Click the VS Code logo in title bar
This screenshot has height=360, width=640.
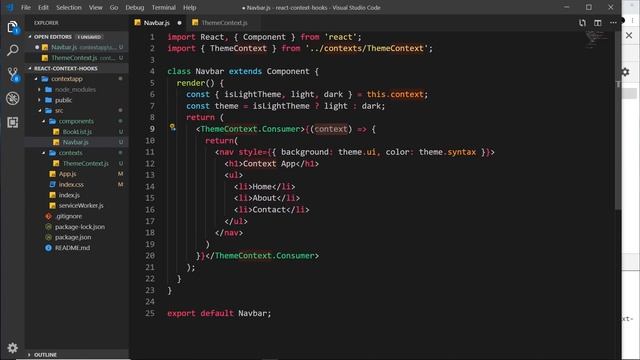pos(10,7)
